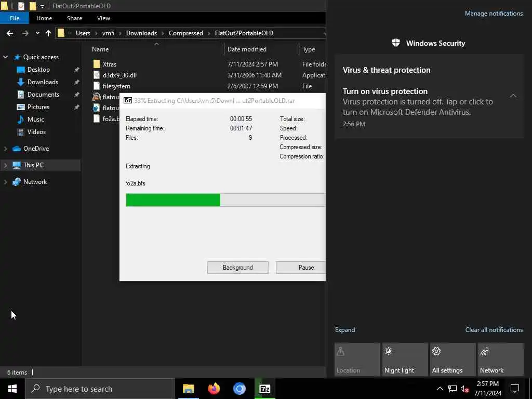Expand the OneDrive tree node
Viewport: 532px width, 399px height.
tap(5, 149)
